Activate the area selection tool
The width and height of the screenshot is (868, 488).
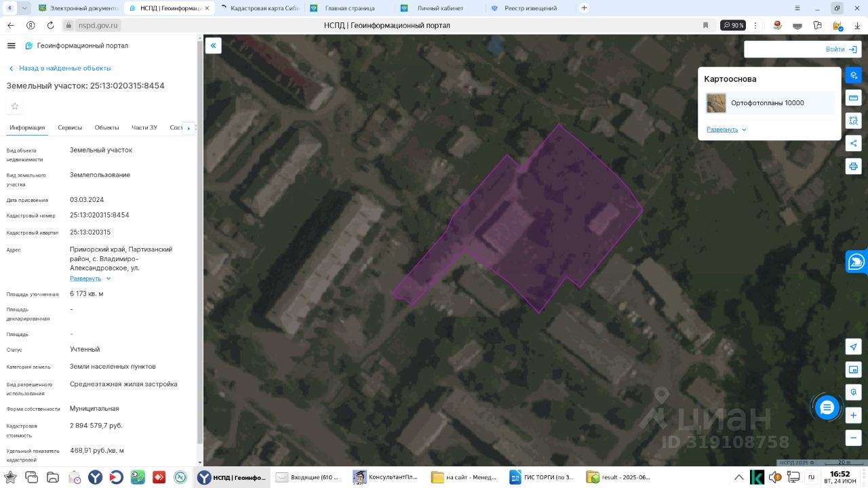coord(853,121)
